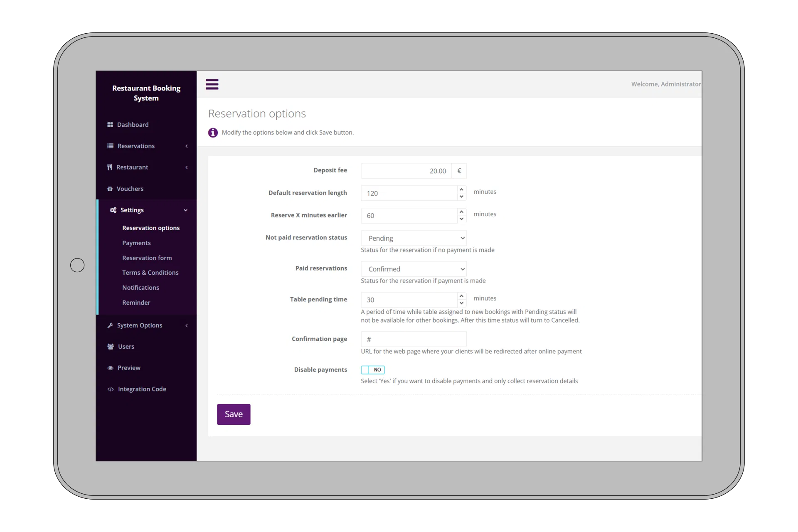Image resolution: width=798 pixels, height=532 pixels.
Task: Click the Reservations sidebar icon
Action: [x=110, y=146]
